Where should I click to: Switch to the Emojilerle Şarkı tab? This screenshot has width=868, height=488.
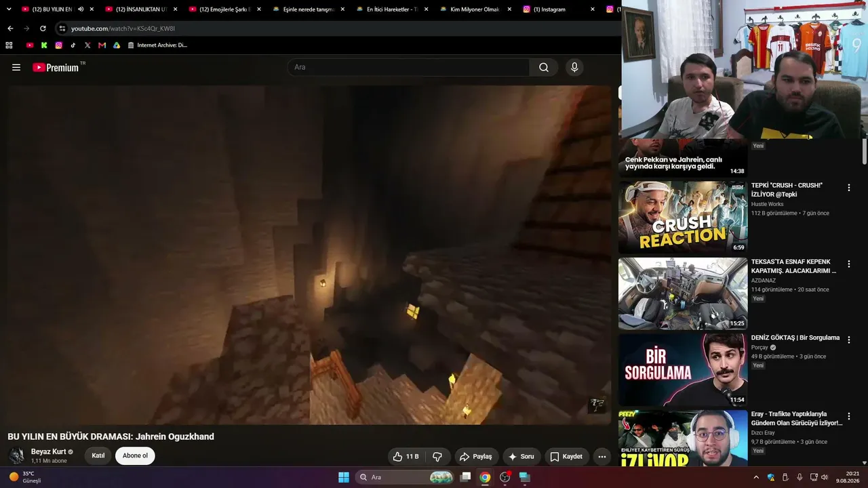click(x=224, y=9)
